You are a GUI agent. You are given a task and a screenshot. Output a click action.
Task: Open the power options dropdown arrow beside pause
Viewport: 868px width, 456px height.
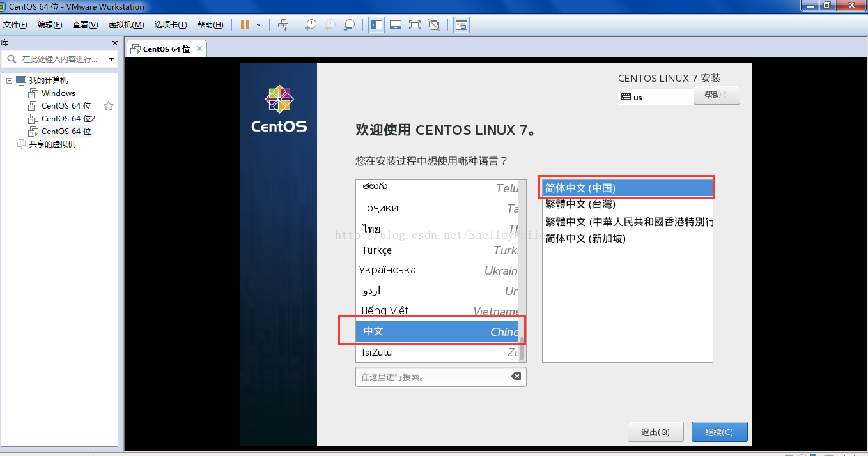pyautogui.click(x=258, y=25)
